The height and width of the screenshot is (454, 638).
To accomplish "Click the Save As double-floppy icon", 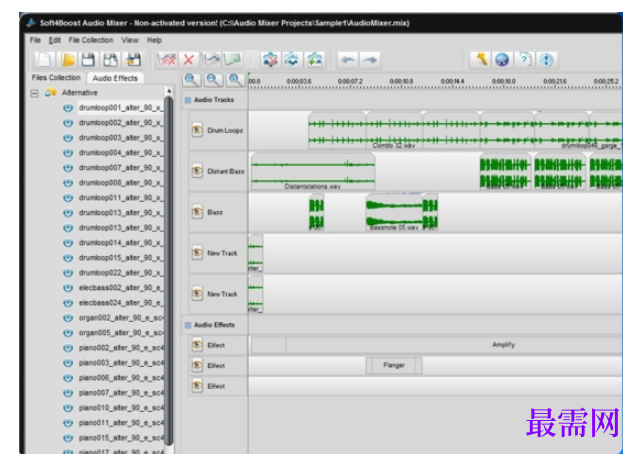I will point(110,60).
